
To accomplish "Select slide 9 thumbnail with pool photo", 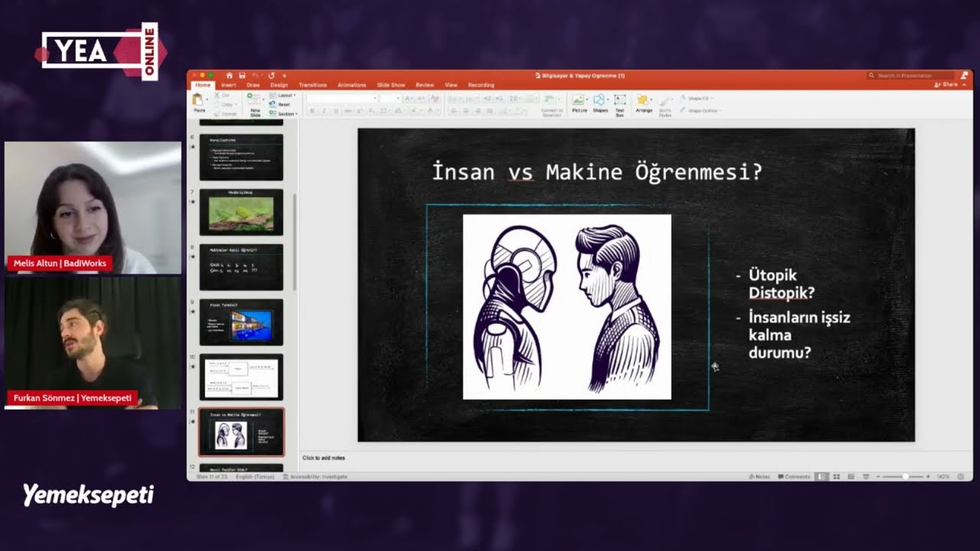I will (x=241, y=322).
